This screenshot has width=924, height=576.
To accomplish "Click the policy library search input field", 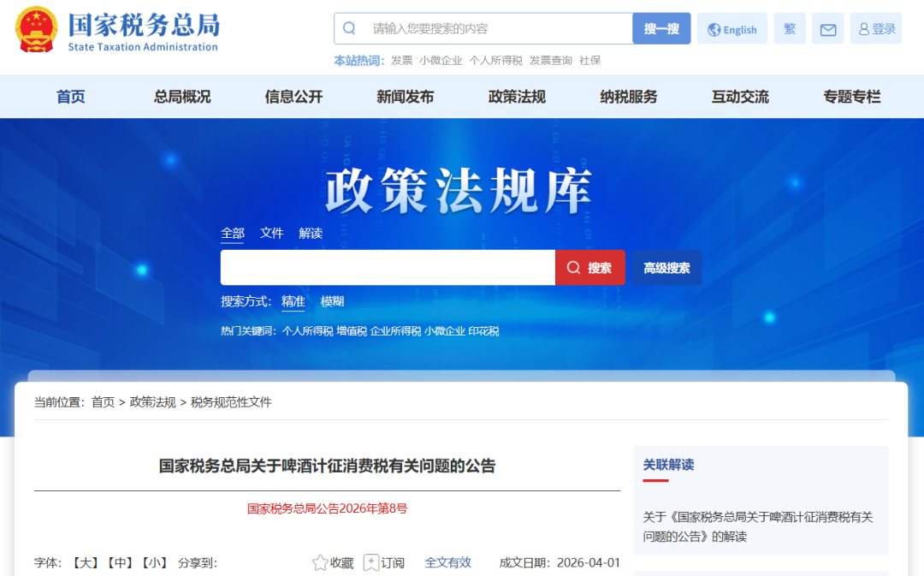I will point(388,268).
